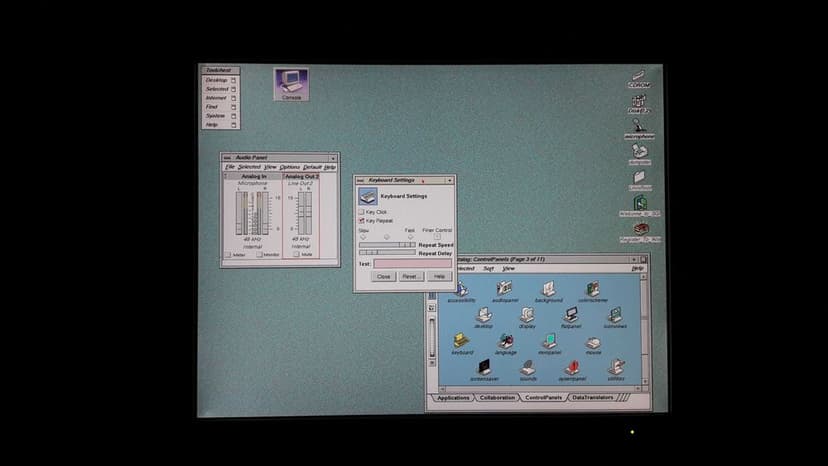Open the language control panel icon
The image size is (828, 466).
(505, 343)
